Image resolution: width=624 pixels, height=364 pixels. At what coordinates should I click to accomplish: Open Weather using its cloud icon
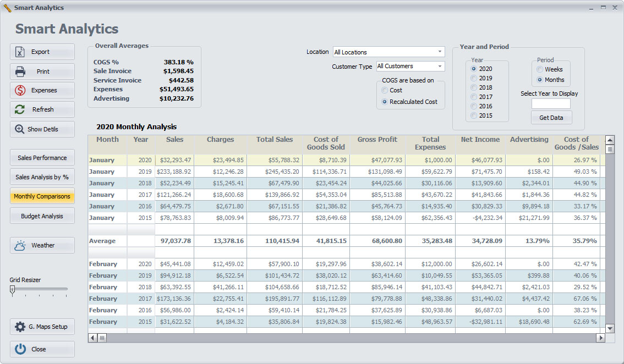tap(18, 245)
